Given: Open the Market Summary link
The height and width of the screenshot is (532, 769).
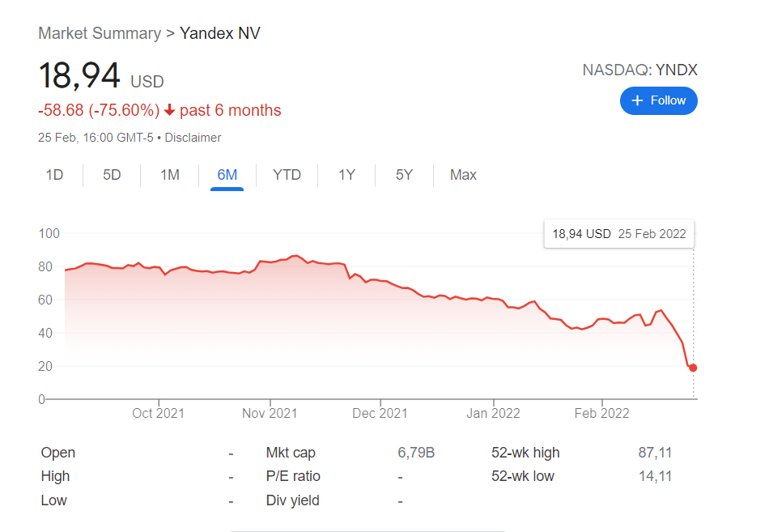Looking at the screenshot, I should tap(100, 33).
